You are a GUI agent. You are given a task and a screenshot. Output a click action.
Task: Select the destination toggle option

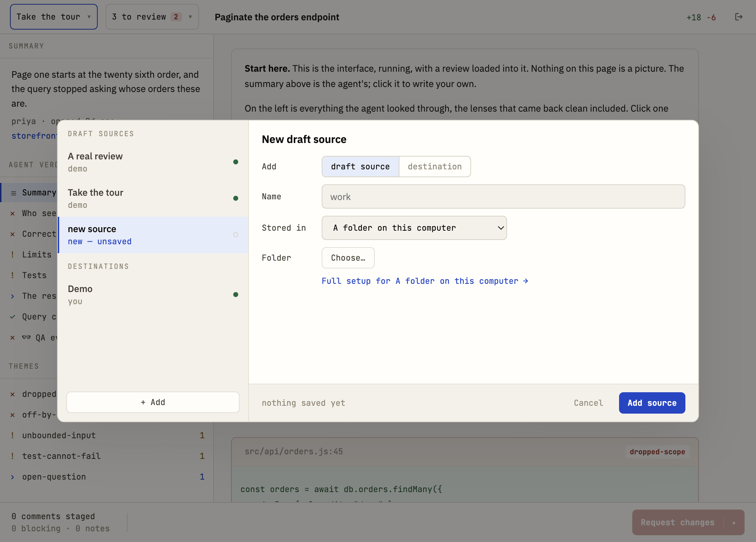coord(435,167)
